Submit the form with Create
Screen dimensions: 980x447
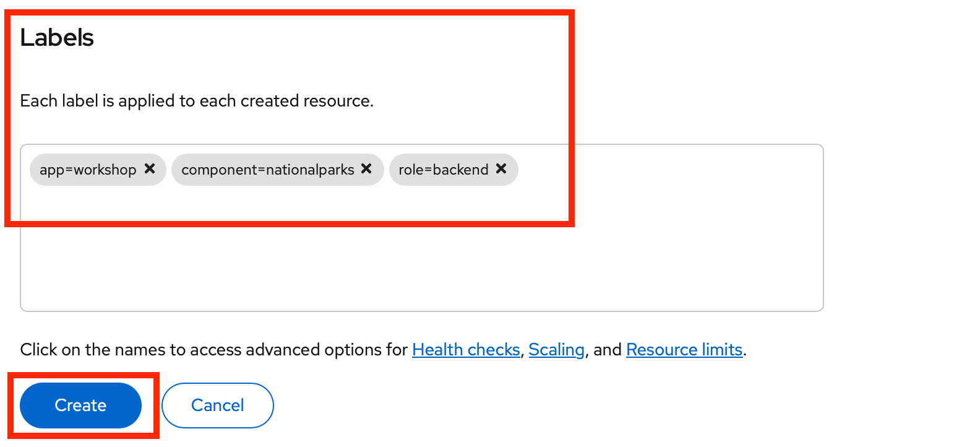click(80, 405)
